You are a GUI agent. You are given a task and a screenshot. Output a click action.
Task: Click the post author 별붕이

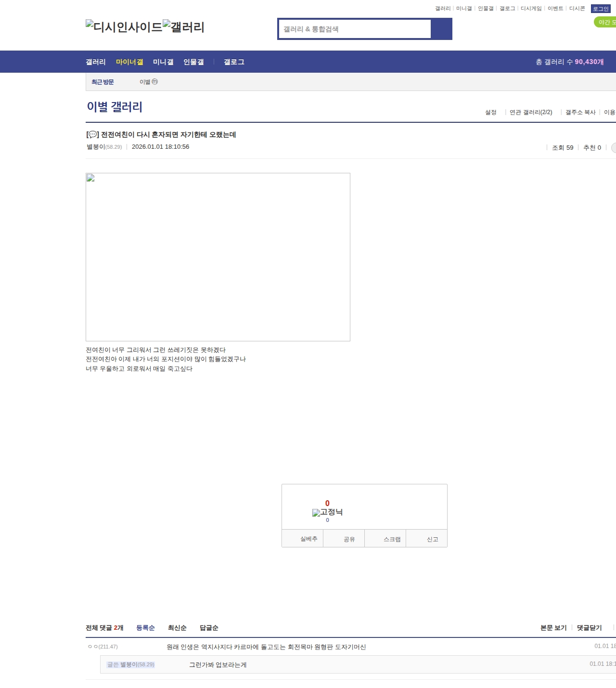coord(96,147)
